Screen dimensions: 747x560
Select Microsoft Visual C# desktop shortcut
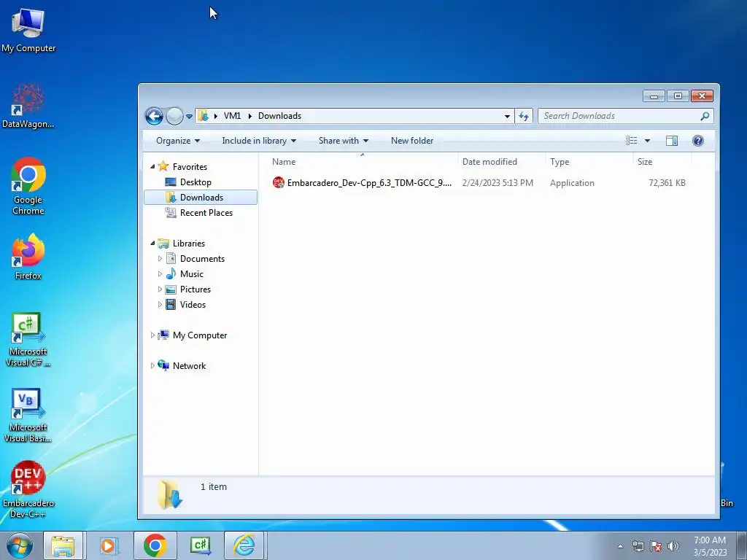coord(28,340)
